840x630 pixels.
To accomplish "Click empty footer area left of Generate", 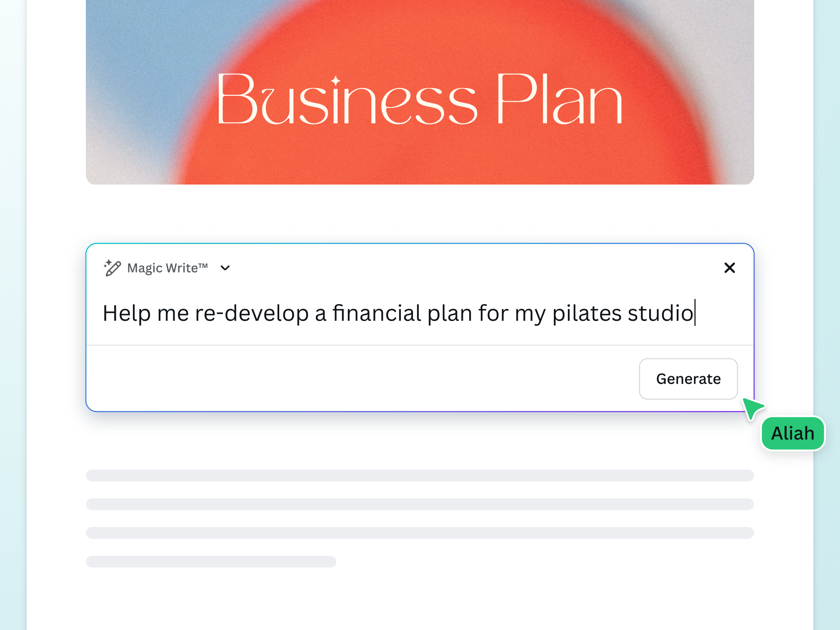I will tap(358, 379).
